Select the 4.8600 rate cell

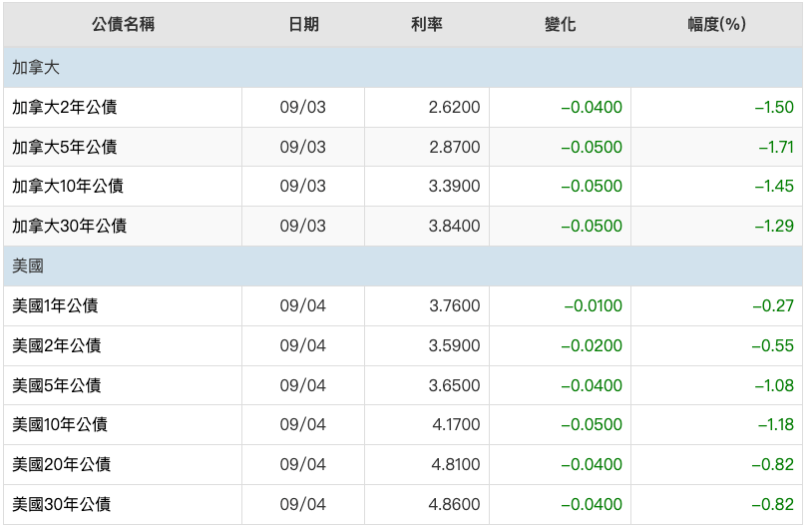pyautogui.click(x=456, y=504)
